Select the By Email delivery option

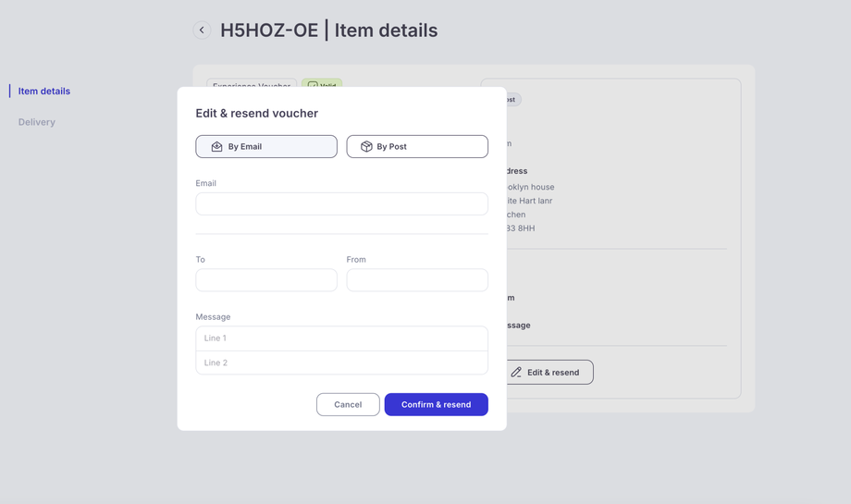point(266,147)
